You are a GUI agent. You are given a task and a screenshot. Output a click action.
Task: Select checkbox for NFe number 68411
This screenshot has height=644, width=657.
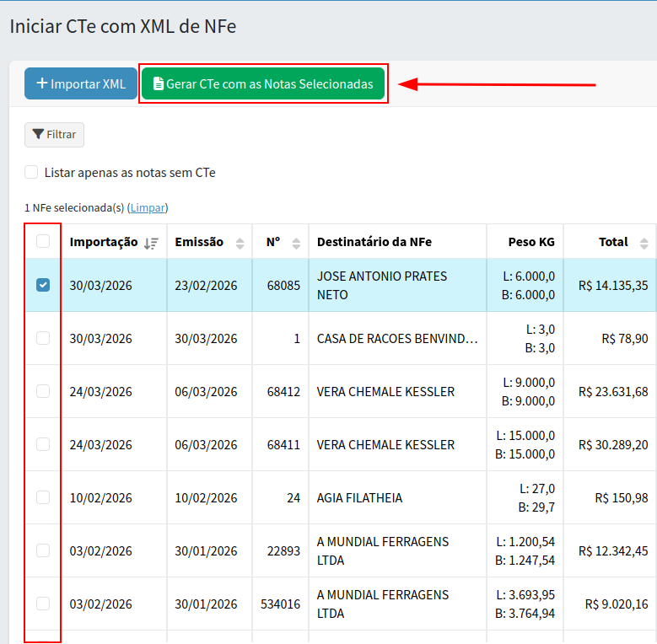point(43,444)
